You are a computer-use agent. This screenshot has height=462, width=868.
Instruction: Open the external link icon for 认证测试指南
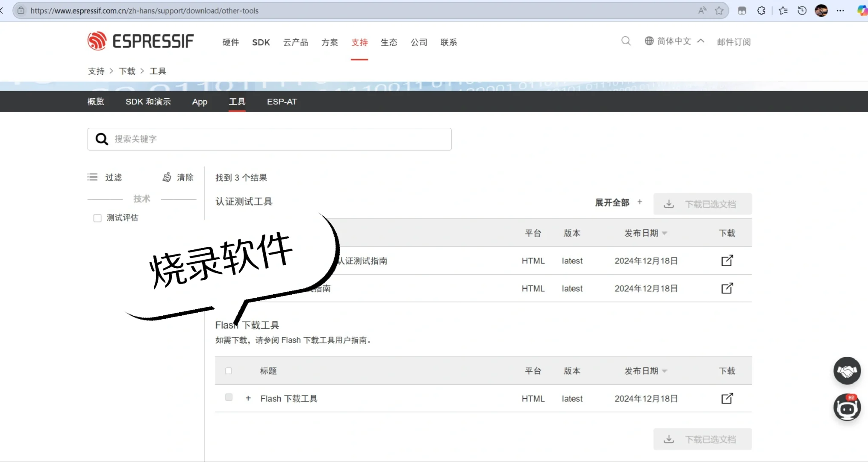727,261
